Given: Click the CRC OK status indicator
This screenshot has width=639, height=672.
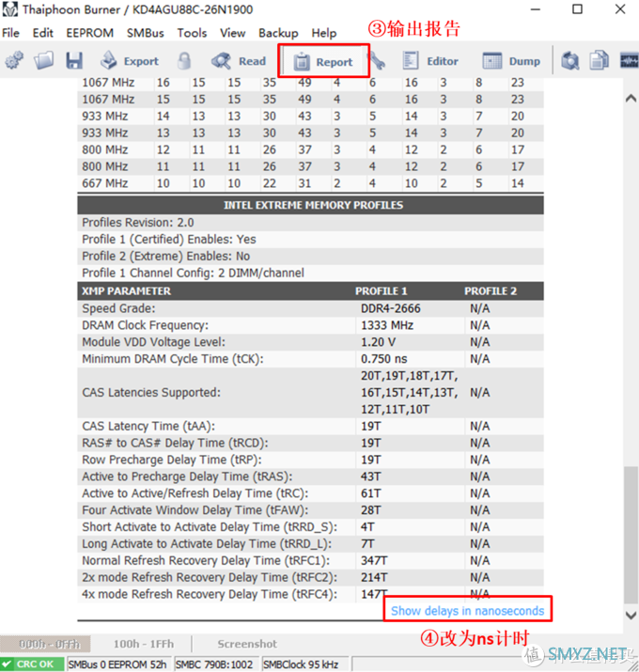Looking at the screenshot, I should [x=32, y=664].
